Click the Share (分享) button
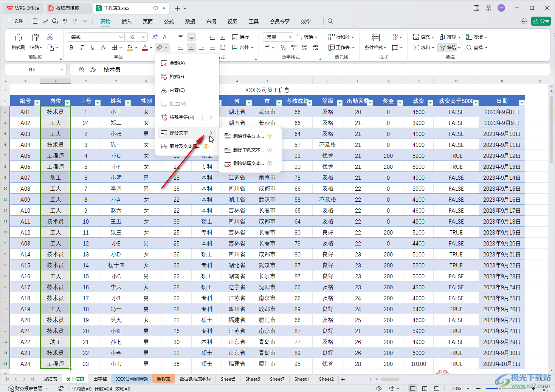The image size is (555, 392). point(541,21)
